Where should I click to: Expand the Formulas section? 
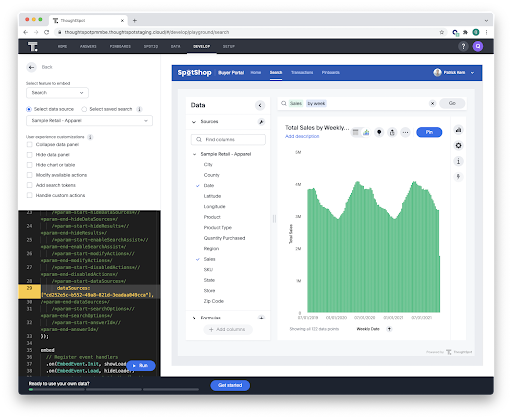[194, 318]
